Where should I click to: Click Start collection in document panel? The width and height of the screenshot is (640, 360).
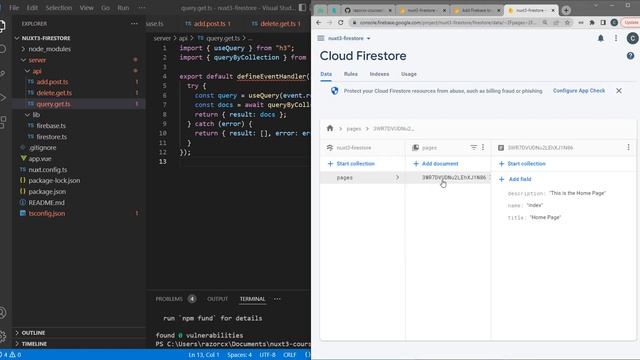[522, 164]
